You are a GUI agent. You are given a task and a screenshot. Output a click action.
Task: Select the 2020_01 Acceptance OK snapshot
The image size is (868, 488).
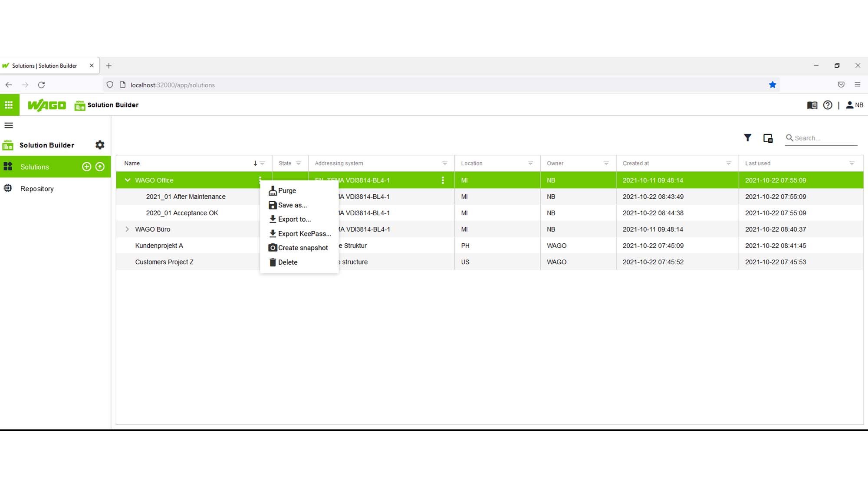(182, 213)
